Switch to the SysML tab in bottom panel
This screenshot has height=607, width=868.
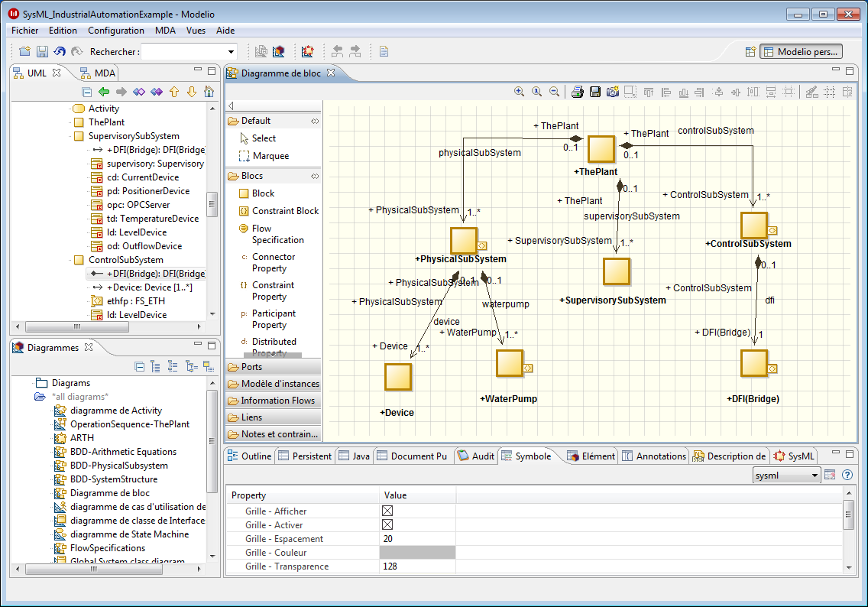tap(795, 456)
